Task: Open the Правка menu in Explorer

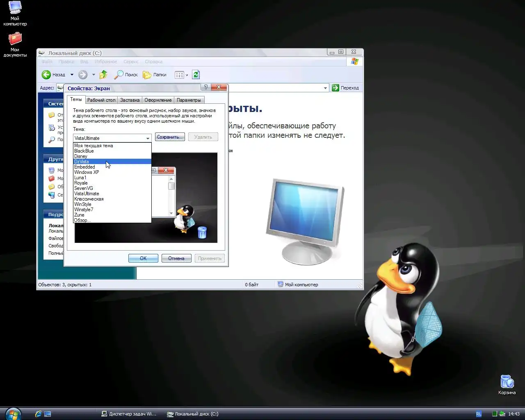Action: 66,62
